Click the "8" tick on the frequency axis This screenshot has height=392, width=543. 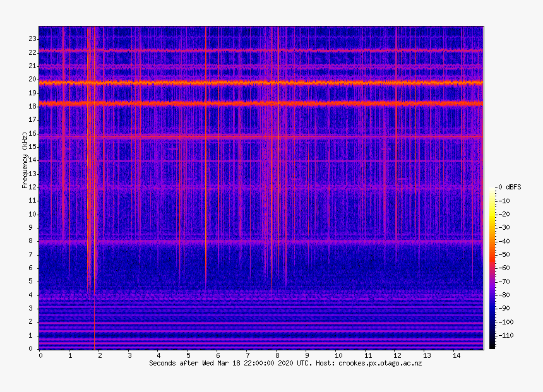tap(31, 241)
